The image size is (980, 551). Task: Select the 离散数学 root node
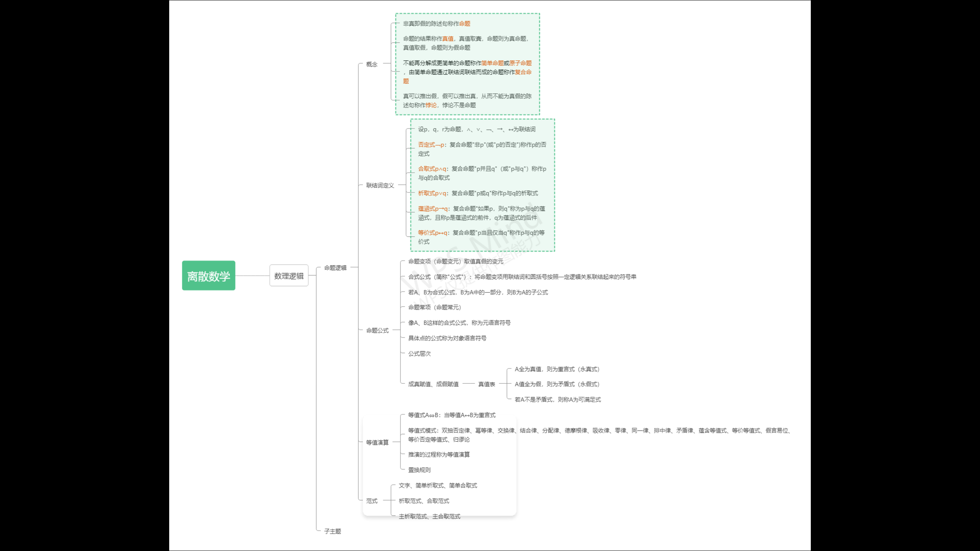click(x=208, y=275)
